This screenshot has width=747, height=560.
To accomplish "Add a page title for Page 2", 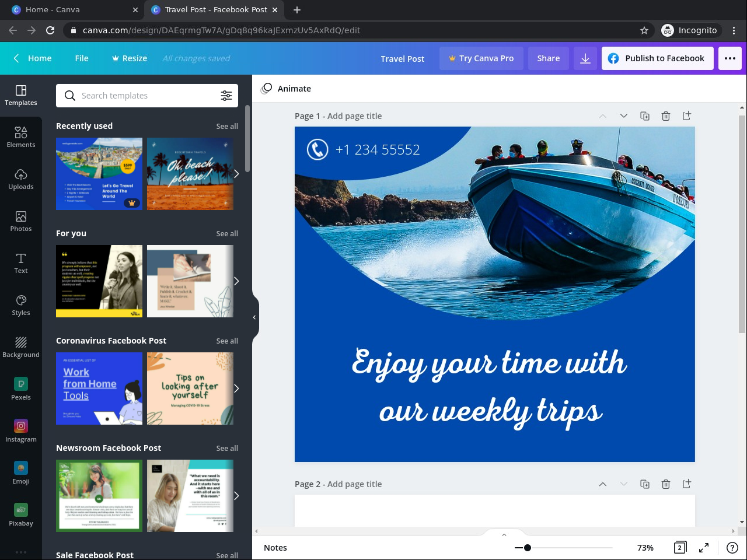I will (355, 484).
